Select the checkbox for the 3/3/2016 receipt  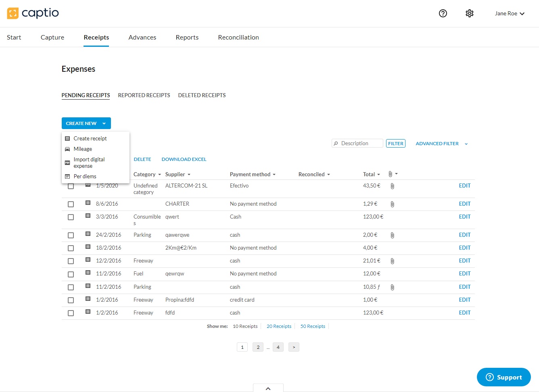[71, 217]
